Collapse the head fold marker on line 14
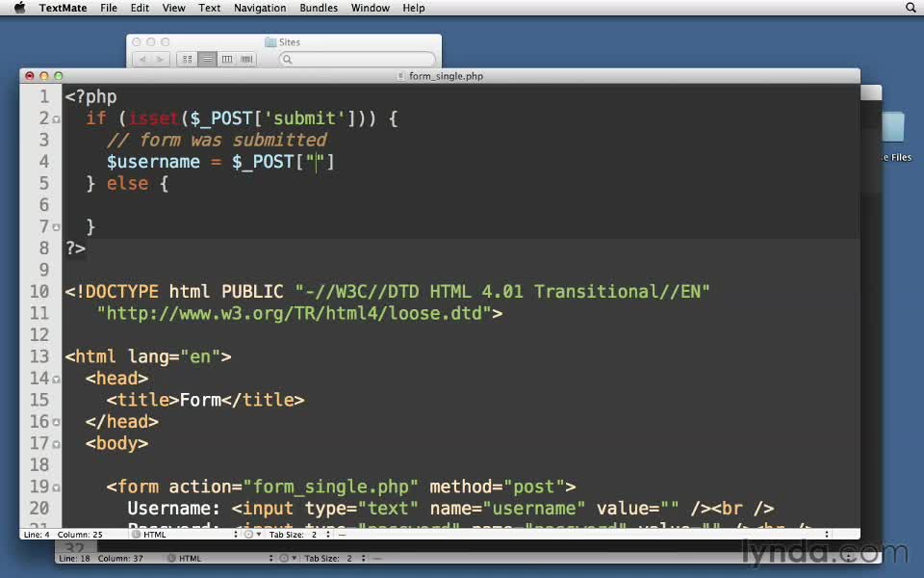 57,380
